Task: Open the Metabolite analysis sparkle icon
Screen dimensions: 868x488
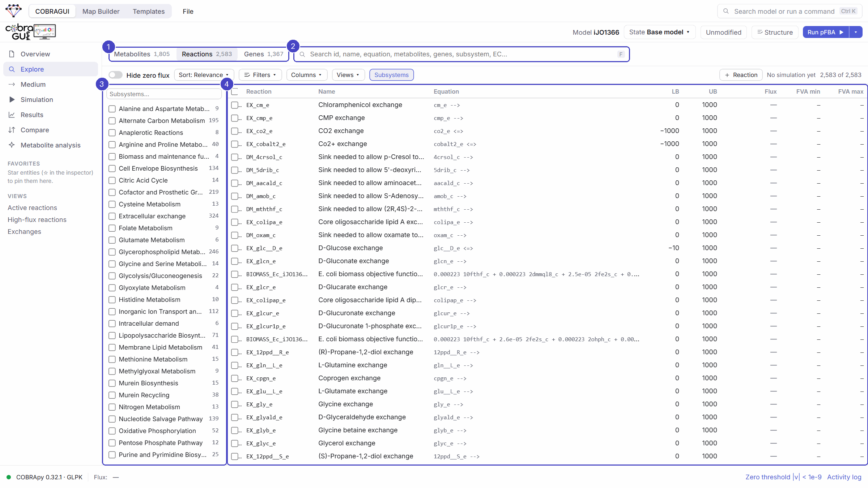Action: click(12, 145)
